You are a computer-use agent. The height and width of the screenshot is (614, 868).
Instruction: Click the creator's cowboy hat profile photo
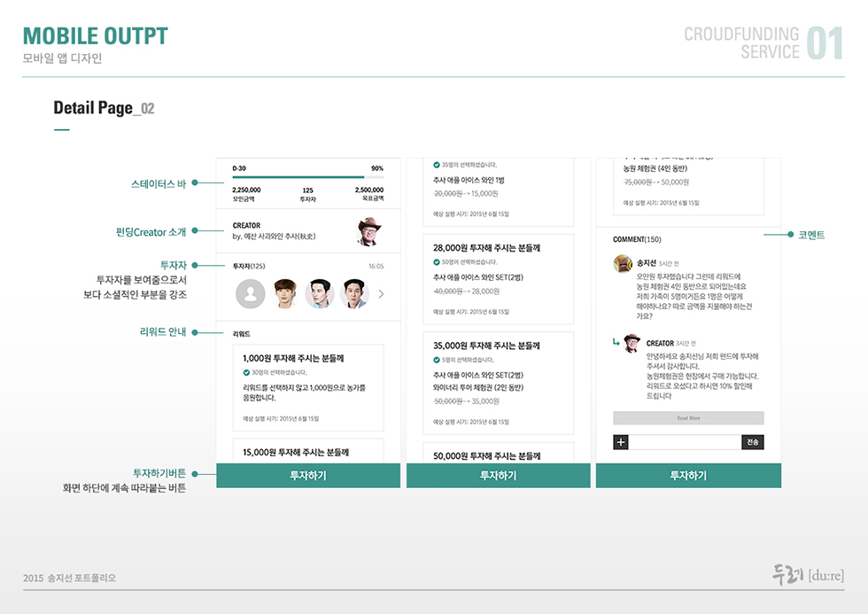point(370,230)
